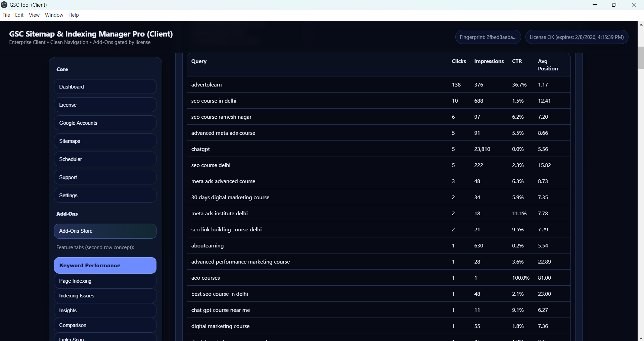Open the Help menu

[x=74, y=15]
